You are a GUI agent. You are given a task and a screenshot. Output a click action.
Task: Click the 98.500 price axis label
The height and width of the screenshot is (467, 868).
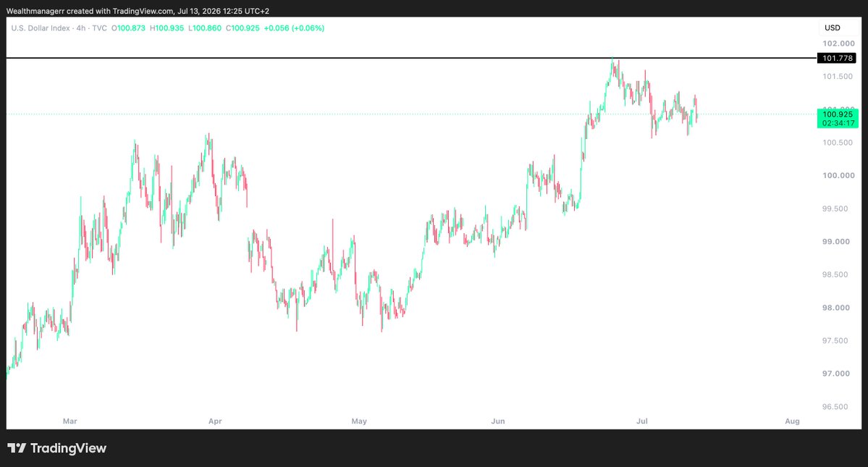coord(835,274)
